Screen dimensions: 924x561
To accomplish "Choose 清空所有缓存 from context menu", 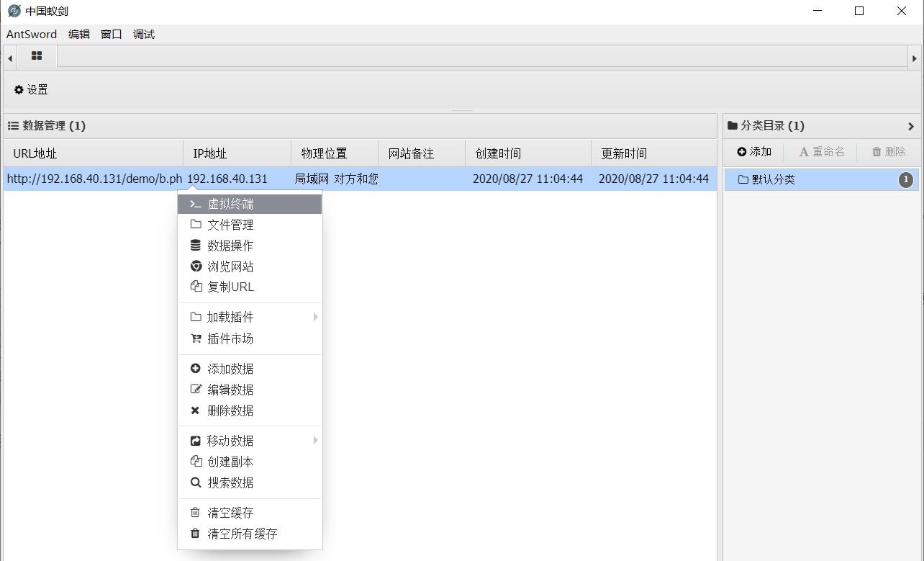I will click(250, 534).
